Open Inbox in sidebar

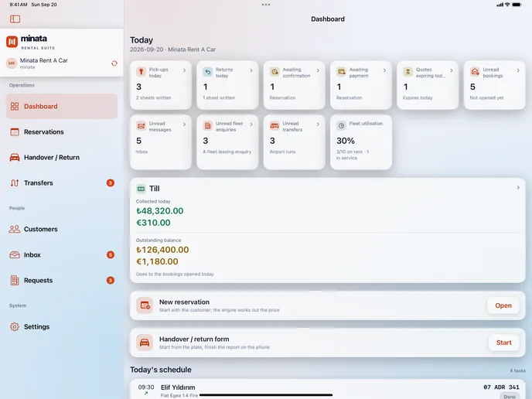(62, 255)
